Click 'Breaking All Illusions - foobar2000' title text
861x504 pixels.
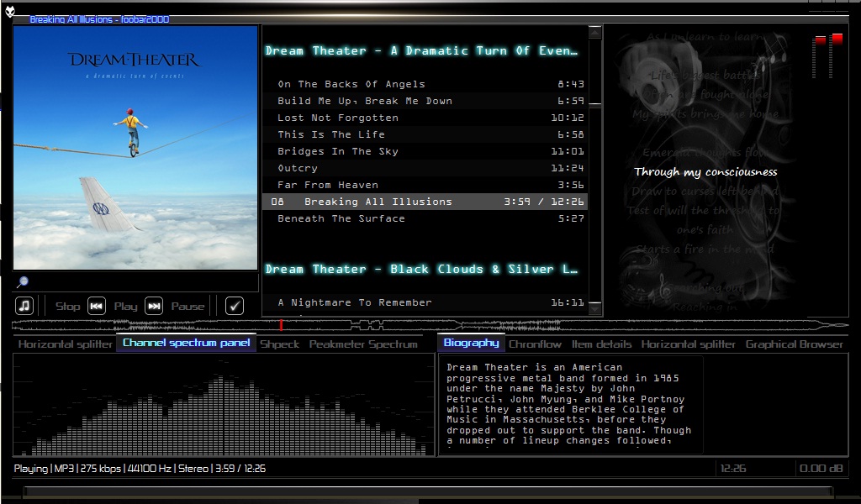pos(99,19)
